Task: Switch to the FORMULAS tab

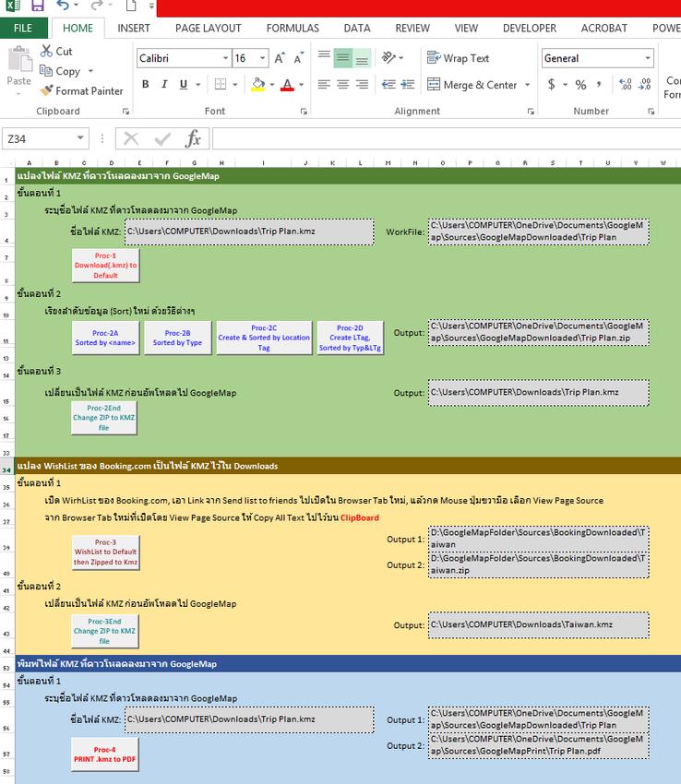Action: pos(293,28)
